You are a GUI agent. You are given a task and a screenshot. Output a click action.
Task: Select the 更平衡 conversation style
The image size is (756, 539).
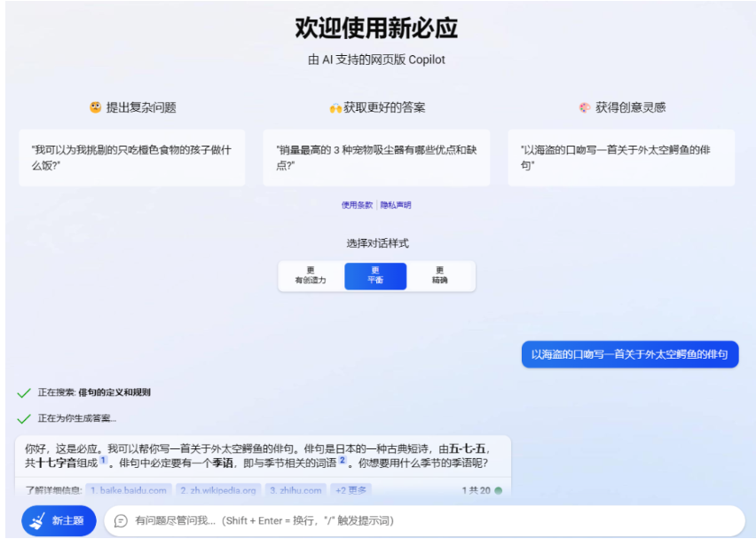pos(375,276)
